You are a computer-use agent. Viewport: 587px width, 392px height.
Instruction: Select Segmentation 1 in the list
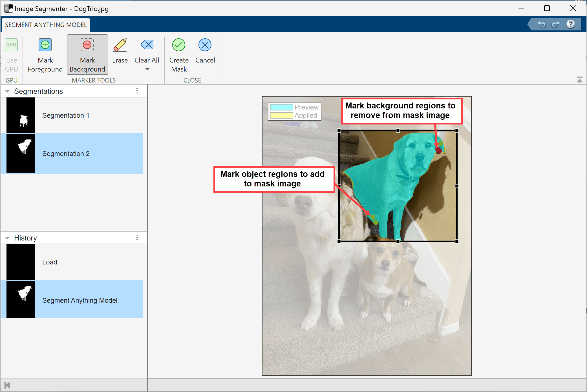(65, 115)
